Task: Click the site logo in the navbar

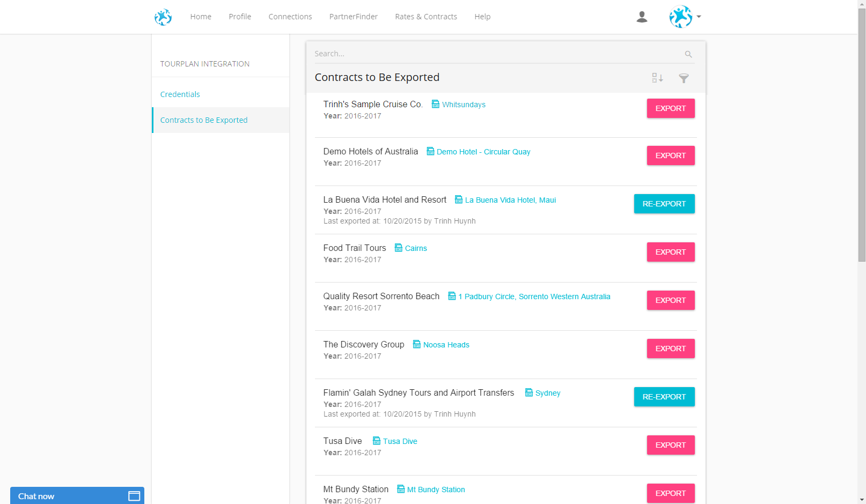Action: point(163,17)
